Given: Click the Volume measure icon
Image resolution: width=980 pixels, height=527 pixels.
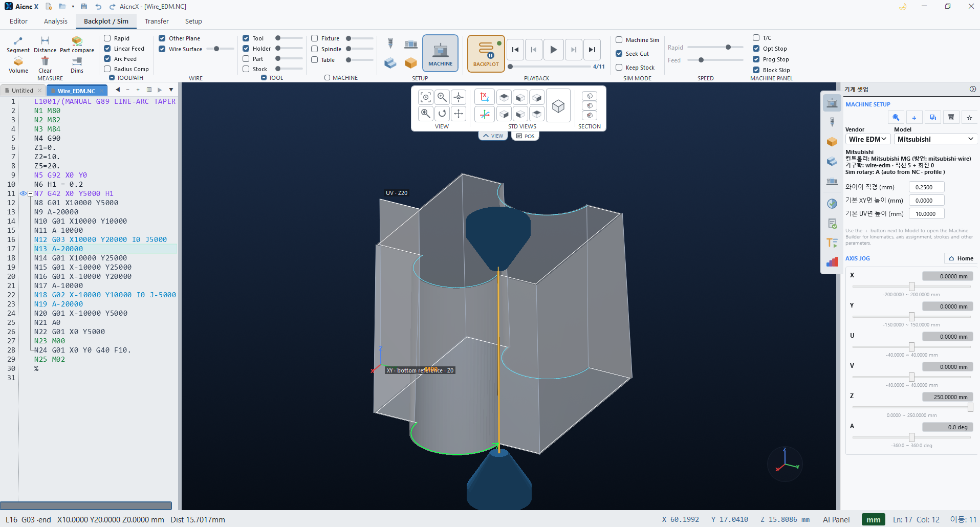Looking at the screenshot, I should (18, 65).
